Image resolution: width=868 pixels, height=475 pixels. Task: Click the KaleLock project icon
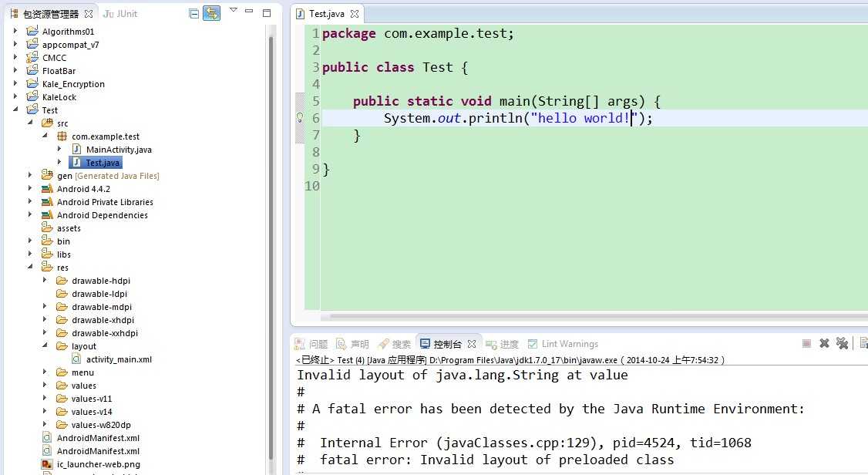(x=32, y=96)
